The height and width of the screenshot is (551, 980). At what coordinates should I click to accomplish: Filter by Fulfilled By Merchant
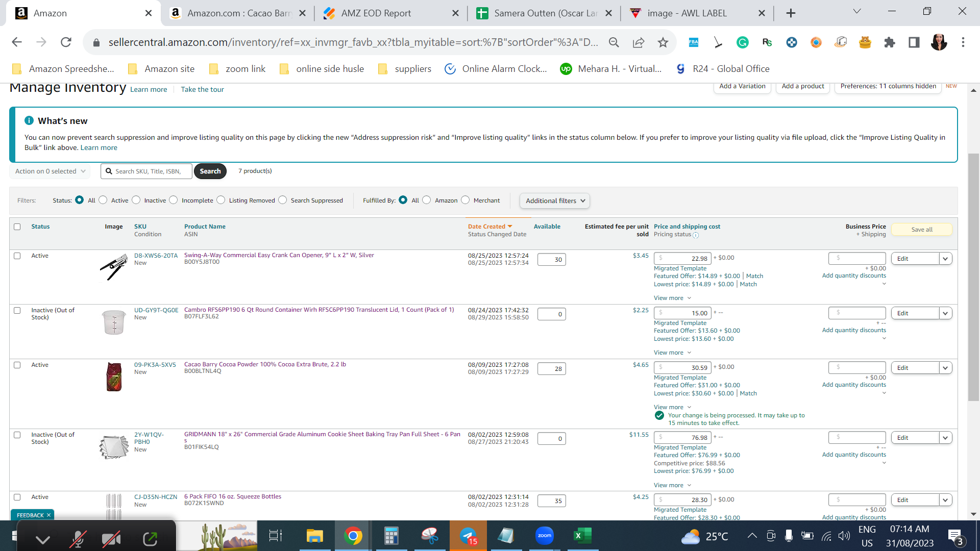click(x=465, y=200)
